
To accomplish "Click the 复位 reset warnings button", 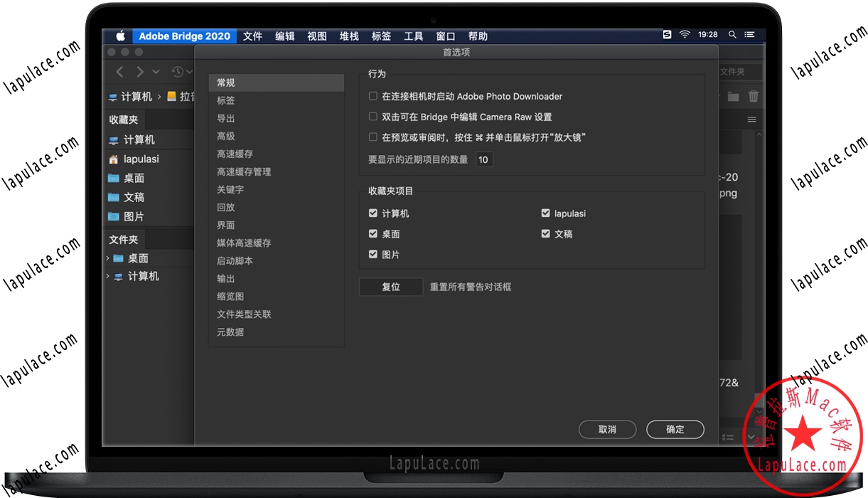I will click(390, 287).
